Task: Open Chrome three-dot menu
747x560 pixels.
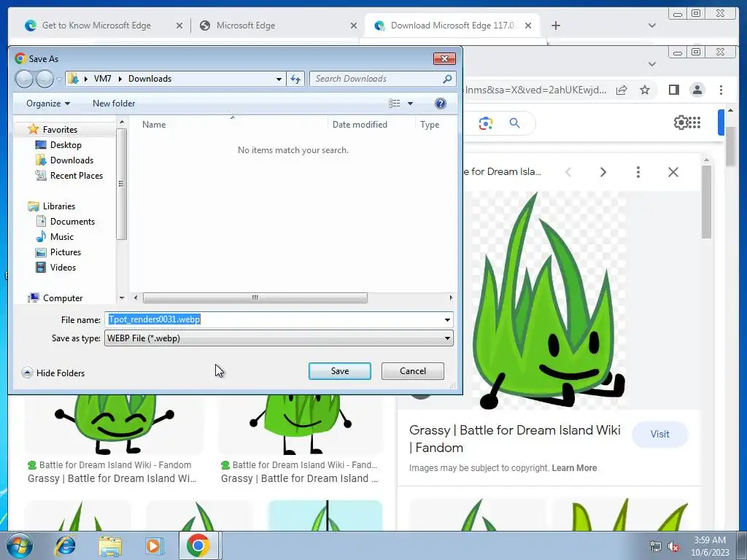Action: point(721,90)
